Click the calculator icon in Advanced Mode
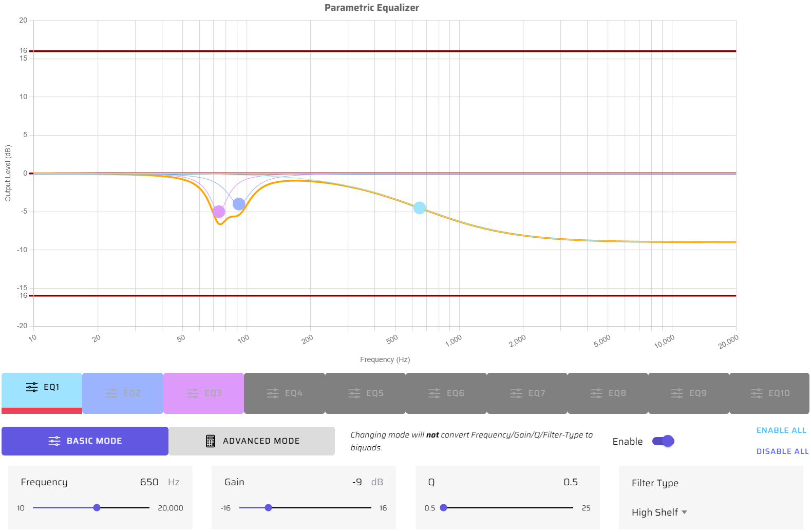Screen dimensions: 811x532 click(x=211, y=441)
